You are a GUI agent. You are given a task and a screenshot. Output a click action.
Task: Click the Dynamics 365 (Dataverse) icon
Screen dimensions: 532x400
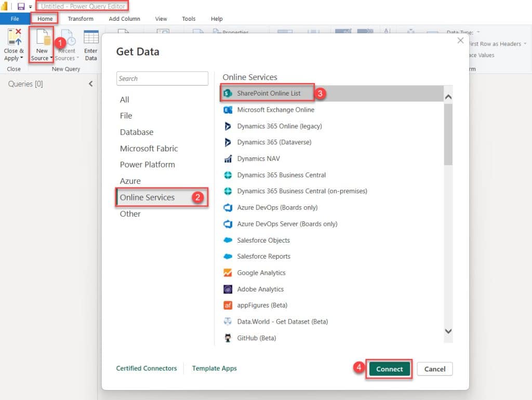[228, 142]
